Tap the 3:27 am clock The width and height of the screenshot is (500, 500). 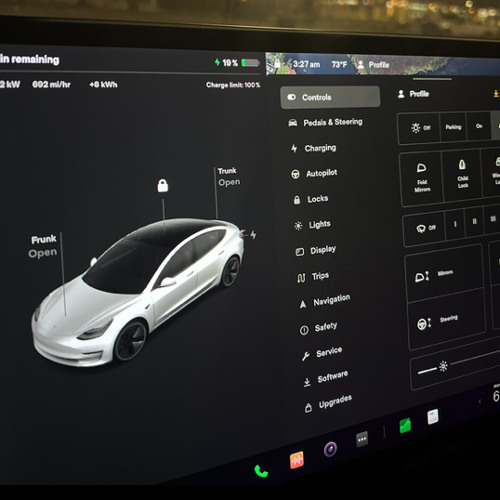click(306, 64)
